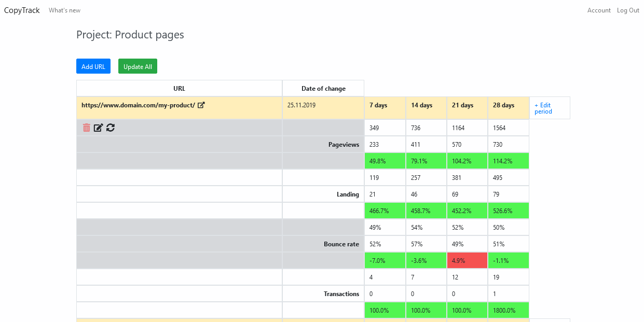Click the 28 days column header

point(509,108)
